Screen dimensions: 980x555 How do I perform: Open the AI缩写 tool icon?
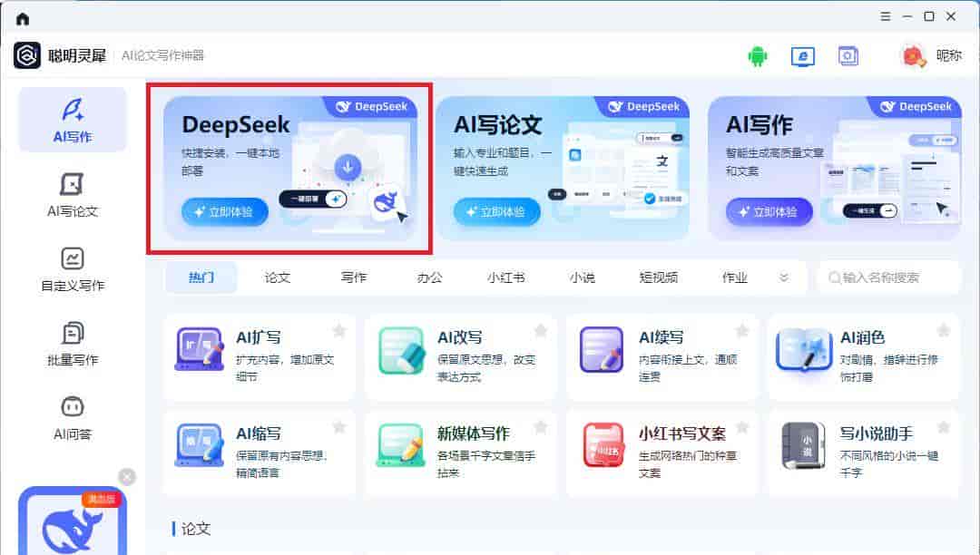[x=200, y=445]
